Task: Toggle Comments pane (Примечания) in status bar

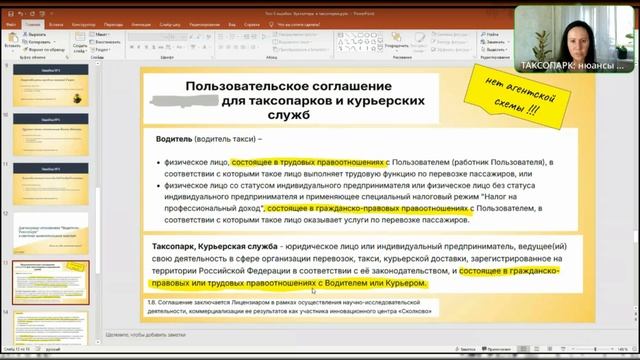Action: pyautogui.click(x=496, y=349)
